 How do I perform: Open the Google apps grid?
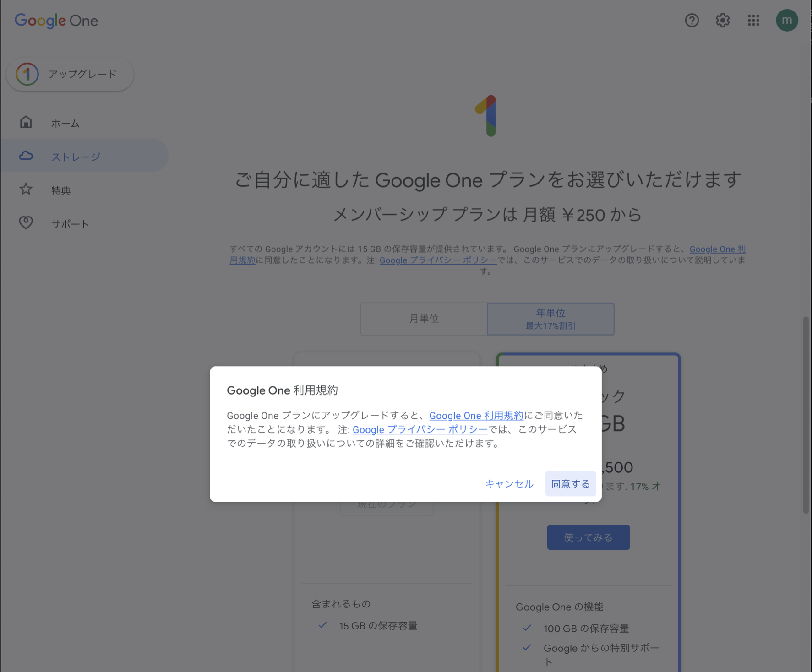click(x=753, y=21)
